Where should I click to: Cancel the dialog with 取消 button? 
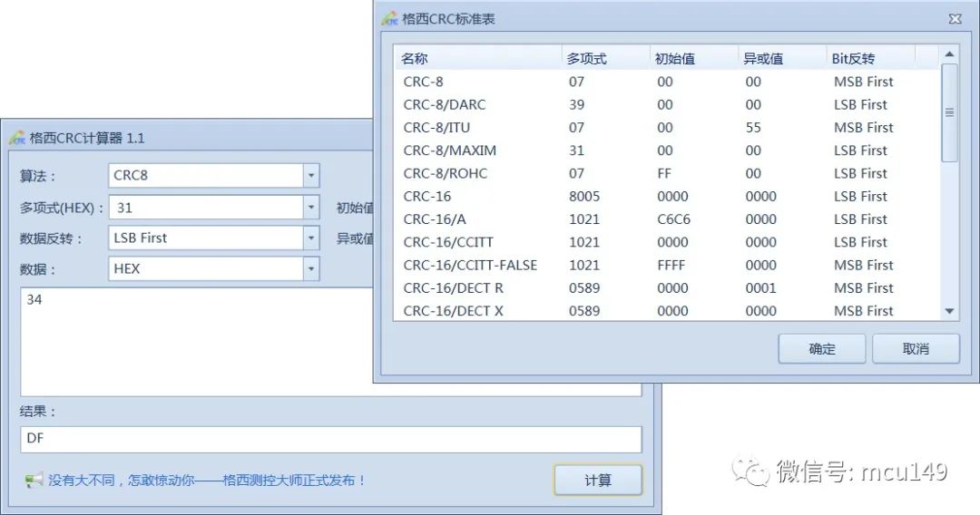click(x=916, y=348)
